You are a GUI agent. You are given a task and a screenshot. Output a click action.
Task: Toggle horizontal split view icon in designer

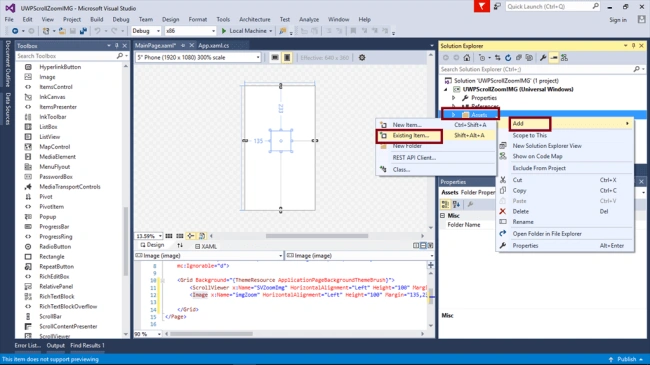(423, 246)
